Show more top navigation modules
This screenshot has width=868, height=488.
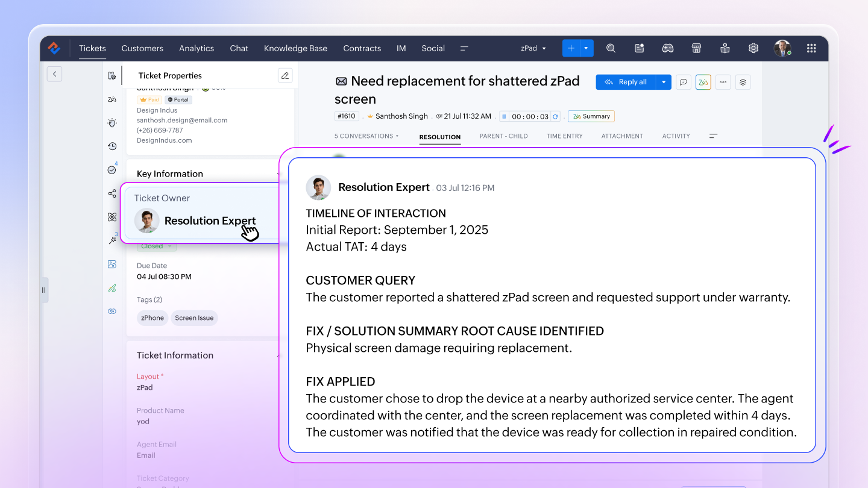point(464,48)
